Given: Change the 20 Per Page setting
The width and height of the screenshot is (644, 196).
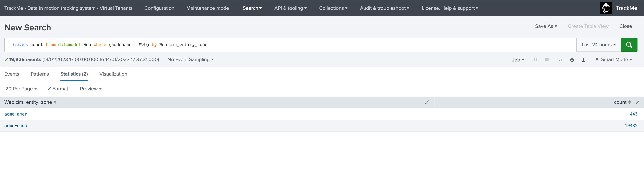Looking at the screenshot, I should [21, 89].
